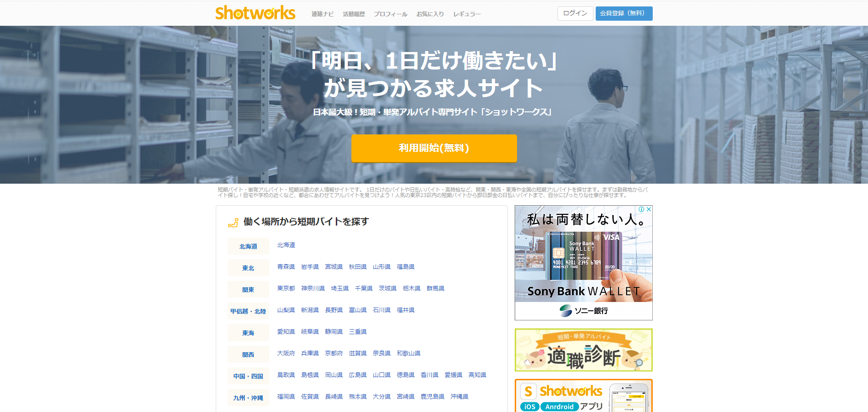Open the 岩手県 link
Image resolution: width=868 pixels, height=412 pixels.
[x=310, y=267]
